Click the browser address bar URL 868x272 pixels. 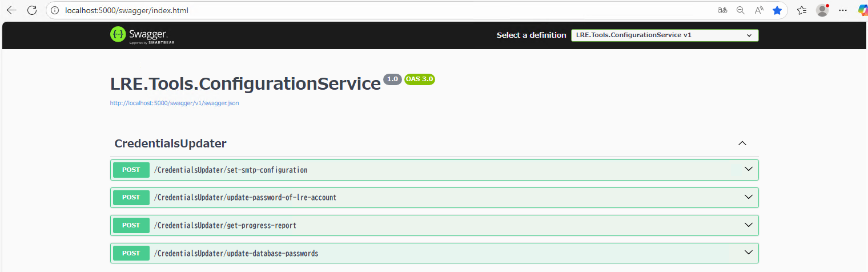click(x=127, y=10)
